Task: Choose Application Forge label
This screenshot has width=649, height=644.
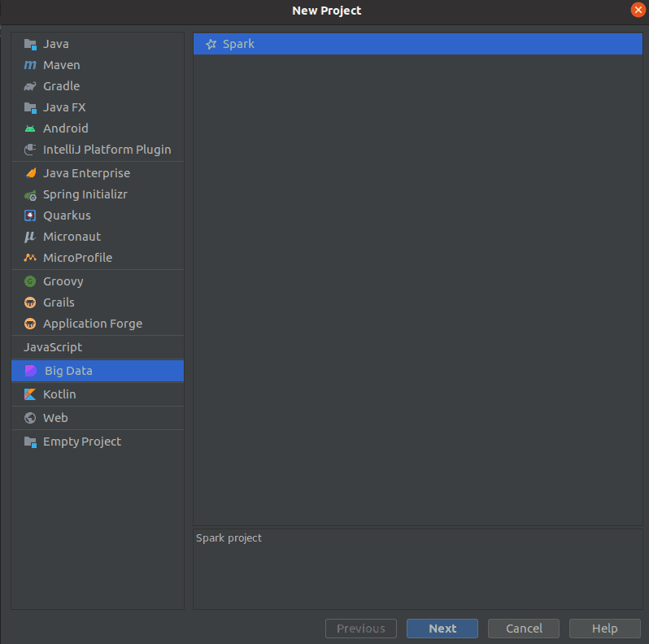Action: tap(93, 324)
